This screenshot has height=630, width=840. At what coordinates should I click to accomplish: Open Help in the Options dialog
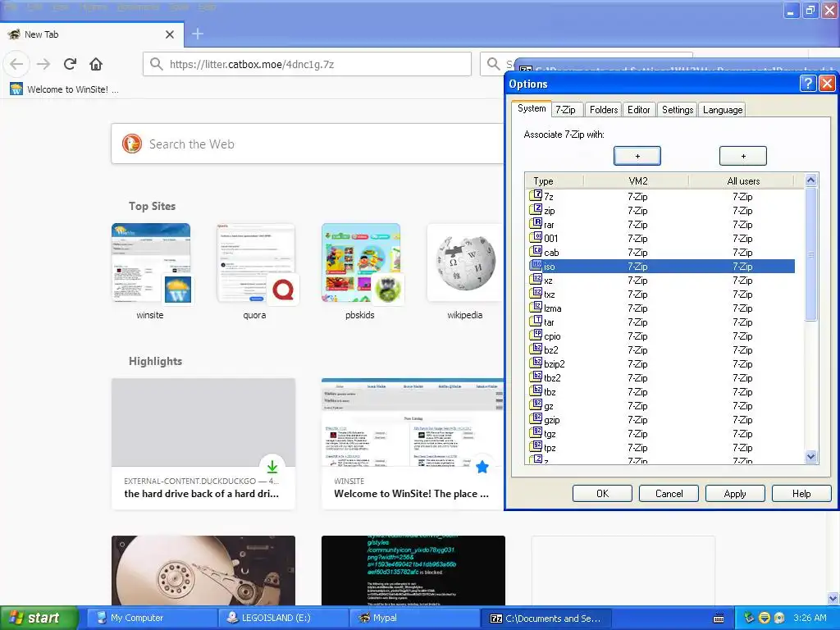[801, 493]
